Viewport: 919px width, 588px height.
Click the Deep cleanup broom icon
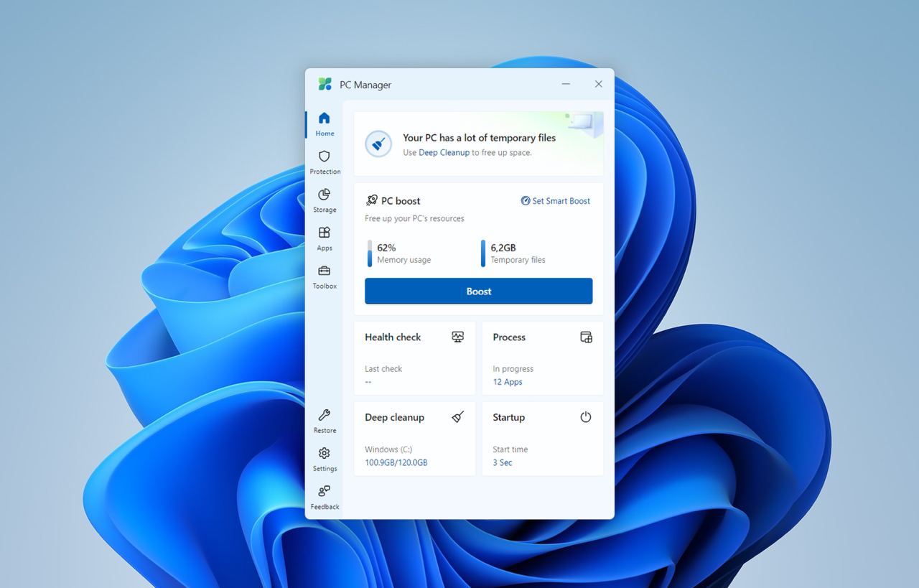(x=457, y=417)
